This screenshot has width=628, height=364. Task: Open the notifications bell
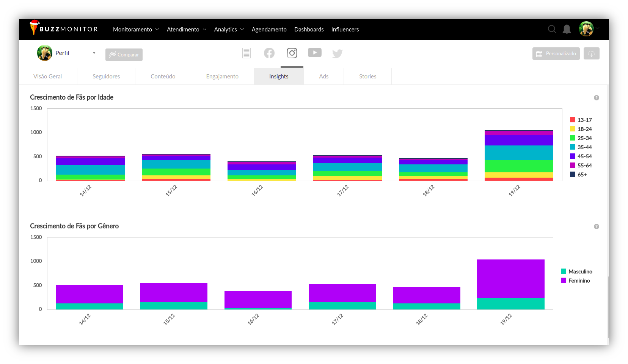(567, 29)
